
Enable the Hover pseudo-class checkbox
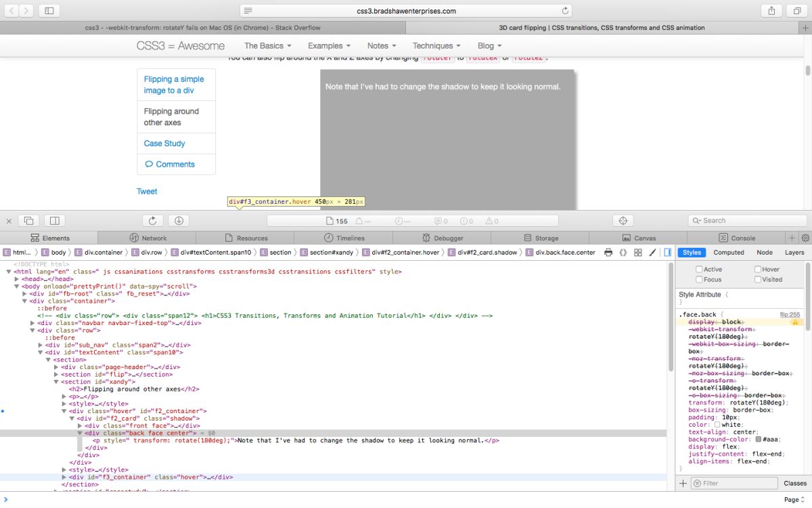(x=758, y=269)
